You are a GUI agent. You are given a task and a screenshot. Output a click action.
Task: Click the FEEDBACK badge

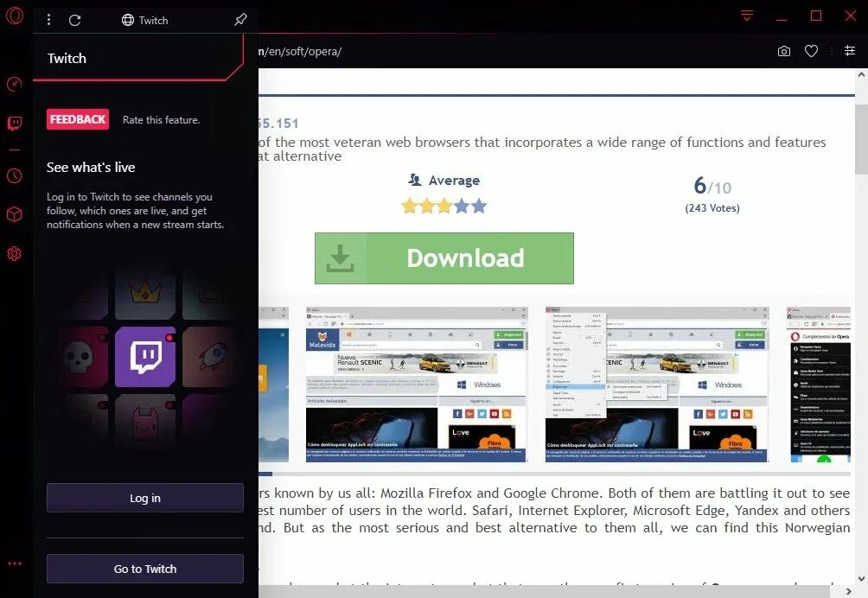point(78,119)
